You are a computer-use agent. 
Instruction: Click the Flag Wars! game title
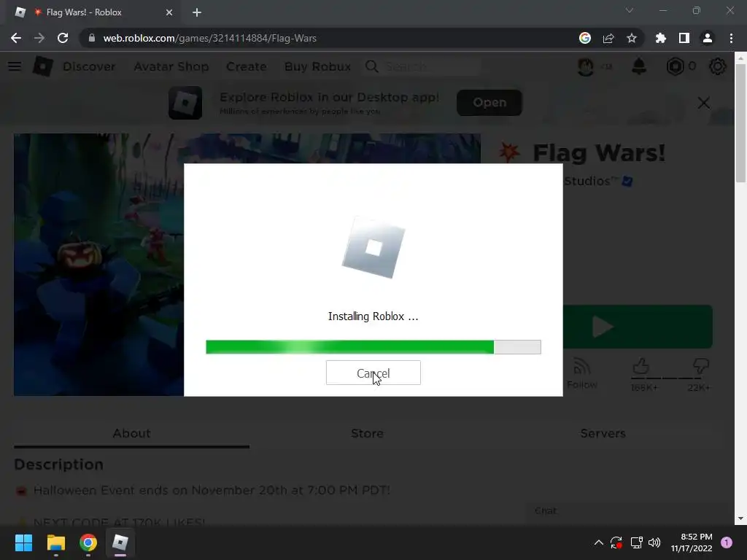coord(599,153)
